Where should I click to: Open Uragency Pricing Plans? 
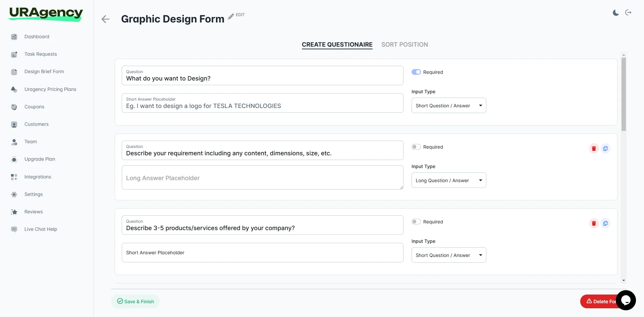pos(50,89)
